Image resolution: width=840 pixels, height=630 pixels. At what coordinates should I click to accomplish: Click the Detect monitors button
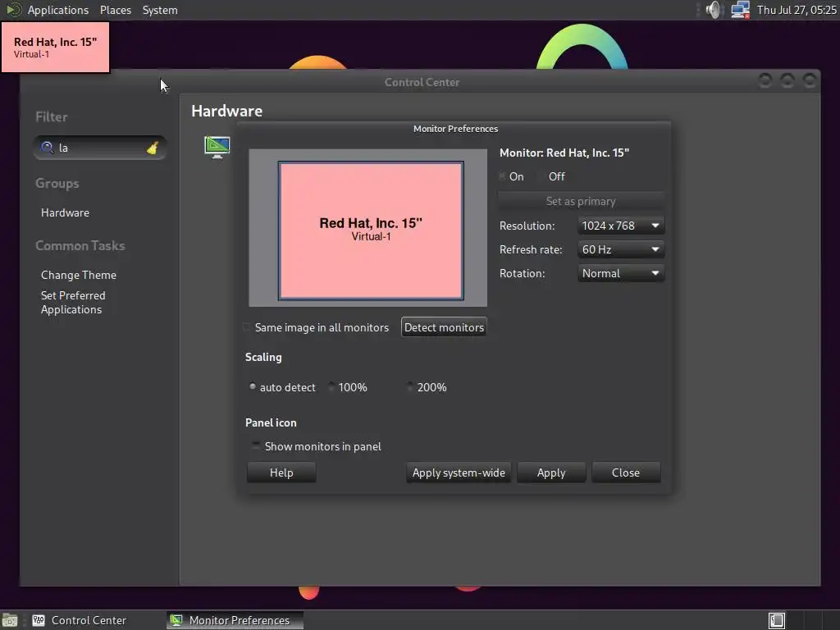tap(444, 327)
